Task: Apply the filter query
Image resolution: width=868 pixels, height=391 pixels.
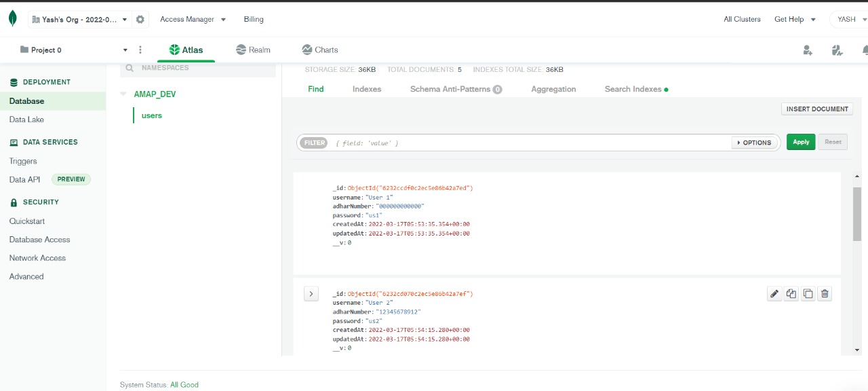Action: click(801, 142)
